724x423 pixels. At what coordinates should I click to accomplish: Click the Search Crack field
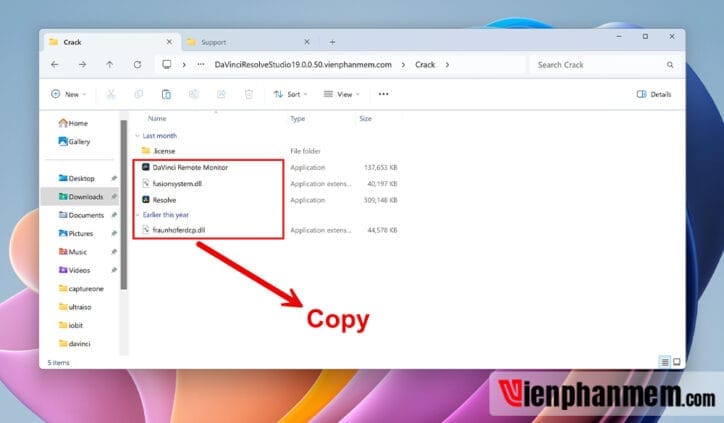coord(603,65)
